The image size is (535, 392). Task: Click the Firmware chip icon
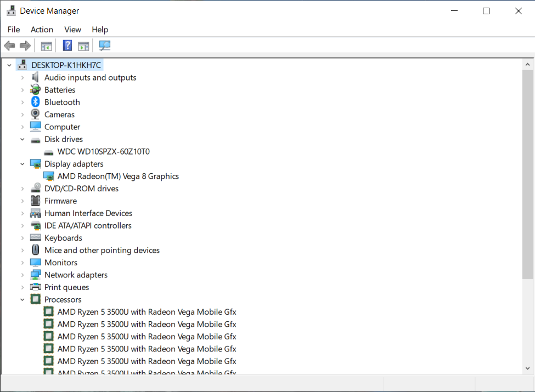36,201
